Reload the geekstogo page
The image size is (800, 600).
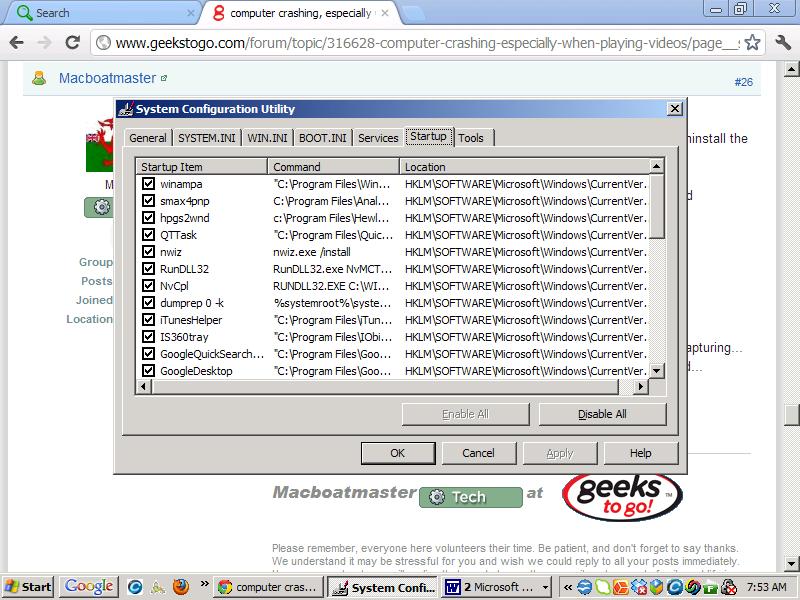pyautogui.click(x=73, y=42)
